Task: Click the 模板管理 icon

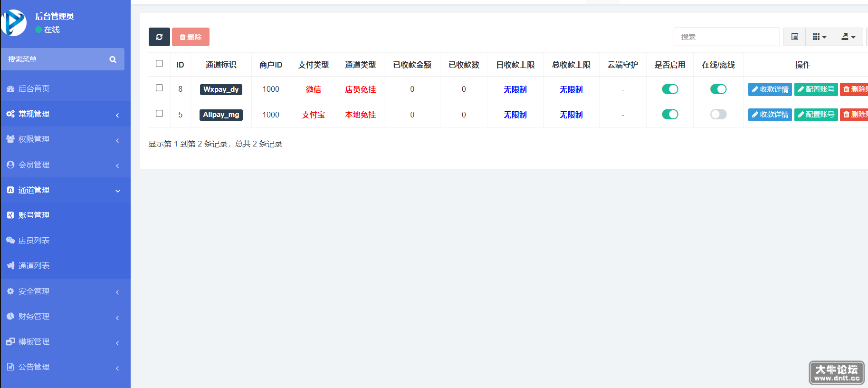Action: 10,341
